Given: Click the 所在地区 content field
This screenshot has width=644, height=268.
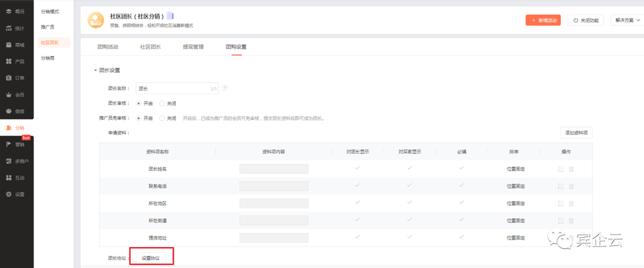Looking at the screenshot, I should click(x=274, y=203).
